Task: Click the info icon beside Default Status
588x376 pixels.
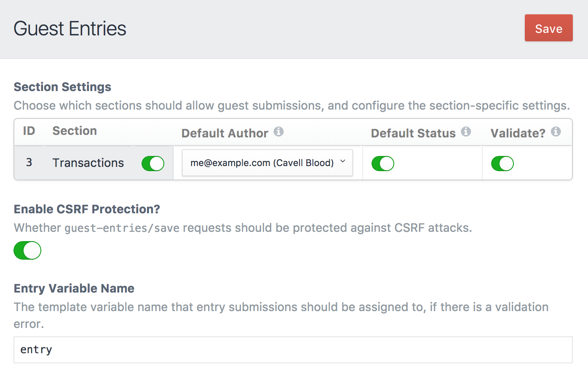Action: [x=466, y=132]
